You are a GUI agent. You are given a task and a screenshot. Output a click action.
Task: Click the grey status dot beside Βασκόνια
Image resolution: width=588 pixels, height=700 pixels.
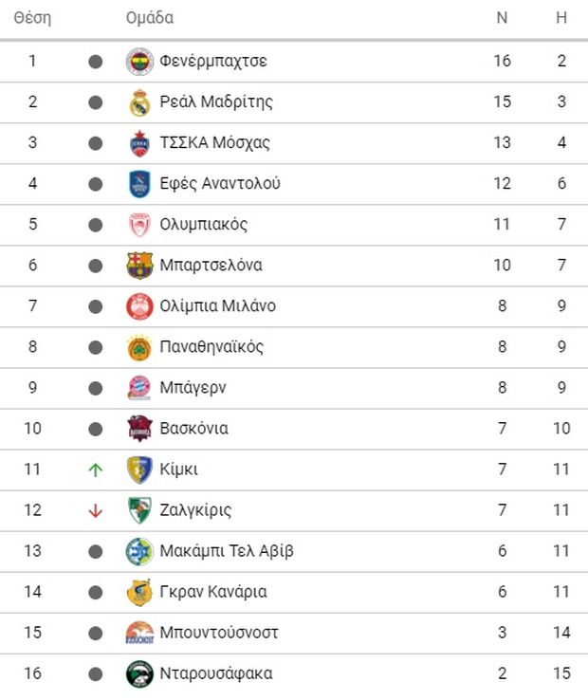coord(96,429)
